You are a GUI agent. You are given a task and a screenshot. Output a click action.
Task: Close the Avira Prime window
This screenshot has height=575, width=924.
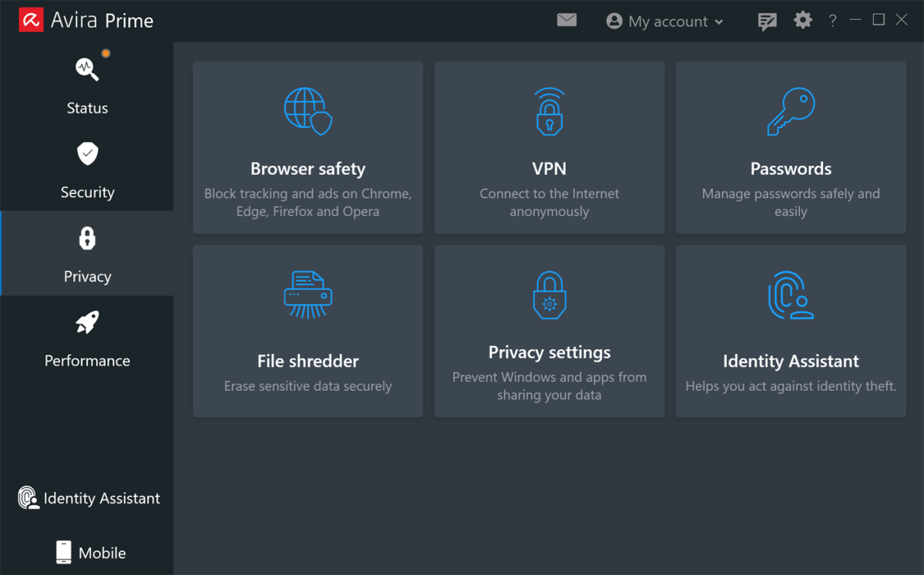pyautogui.click(x=901, y=20)
